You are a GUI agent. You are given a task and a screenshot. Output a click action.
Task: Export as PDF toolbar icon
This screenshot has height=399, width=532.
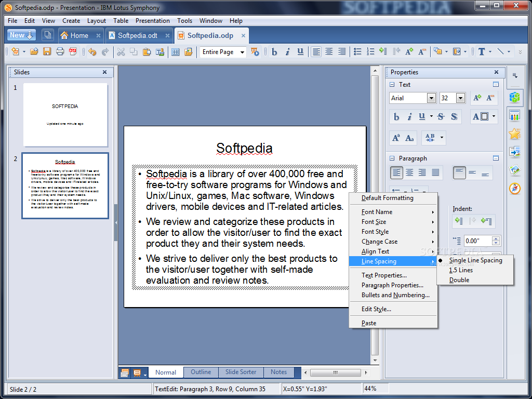click(x=73, y=52)
